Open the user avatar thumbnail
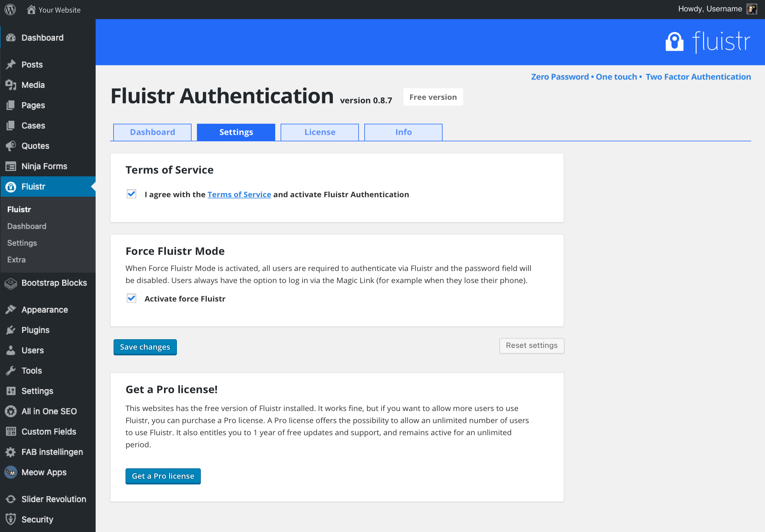The image size is (765, 532). pyautogui.click(x=752, y=9)
